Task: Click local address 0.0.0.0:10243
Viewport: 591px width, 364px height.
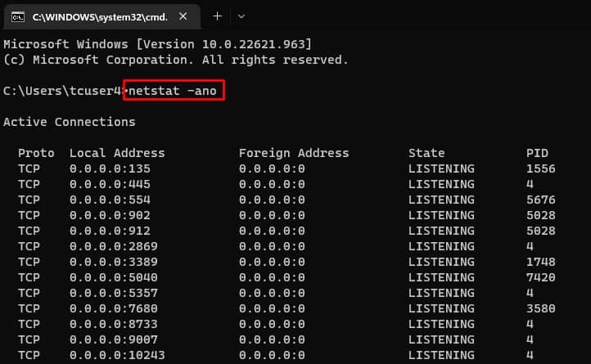Action: 117,355
